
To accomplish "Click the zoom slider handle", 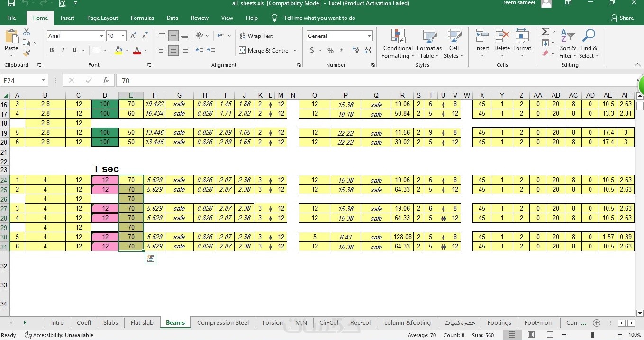I will [592, 335].
